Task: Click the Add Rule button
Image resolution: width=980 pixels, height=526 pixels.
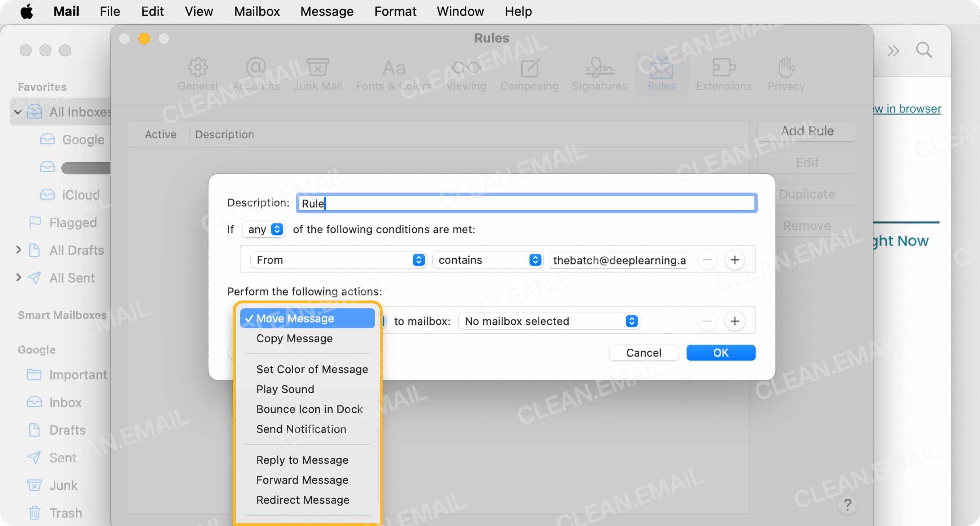Action: point(807,131)
